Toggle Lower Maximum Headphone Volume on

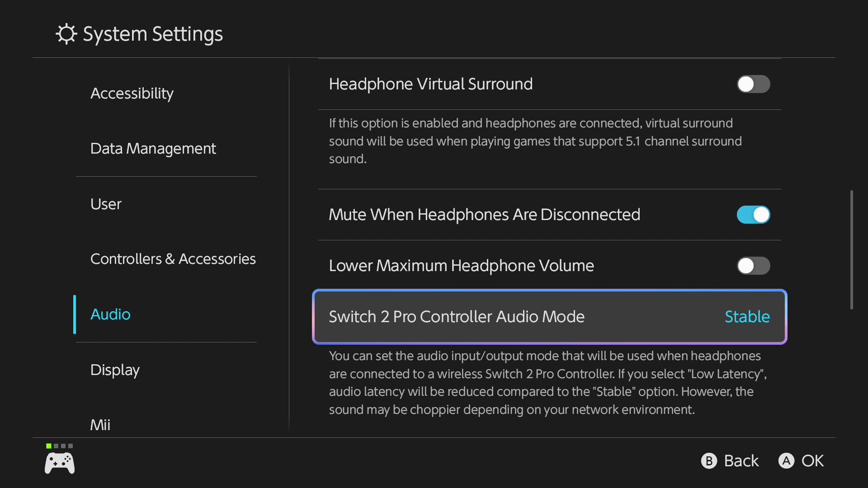[753, 266]
